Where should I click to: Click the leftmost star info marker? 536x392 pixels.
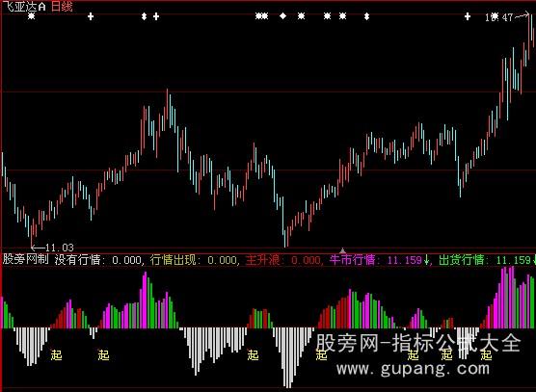click(32, 16)
